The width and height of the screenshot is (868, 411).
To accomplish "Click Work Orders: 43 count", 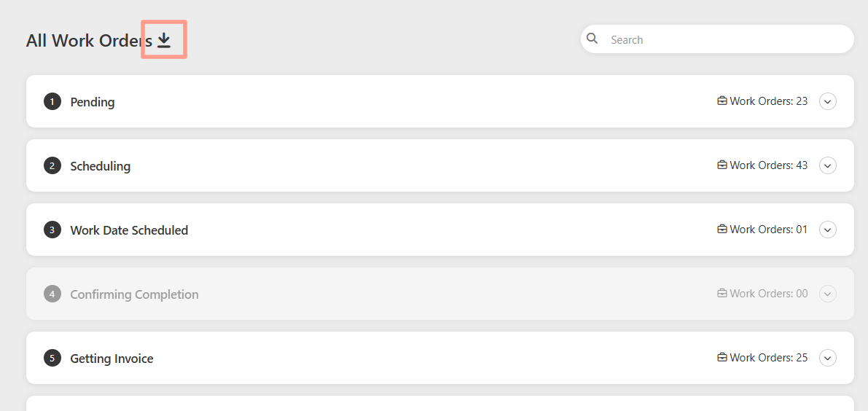I will [768, 165].
